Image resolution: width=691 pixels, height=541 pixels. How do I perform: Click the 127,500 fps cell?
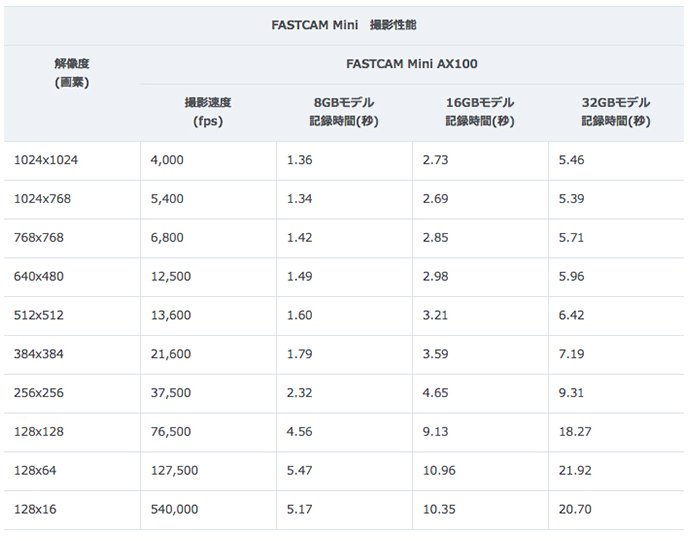pos(208,471)
